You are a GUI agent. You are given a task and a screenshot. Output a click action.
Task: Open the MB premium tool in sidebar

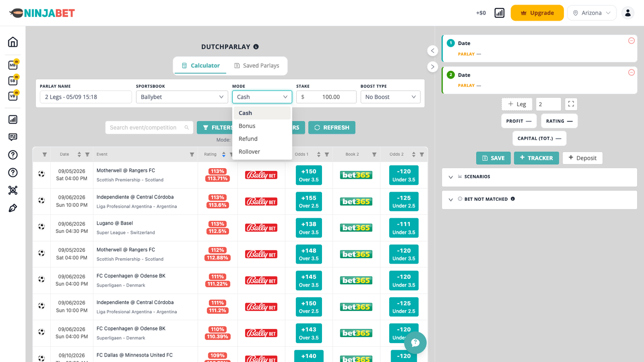coord(13,65)
